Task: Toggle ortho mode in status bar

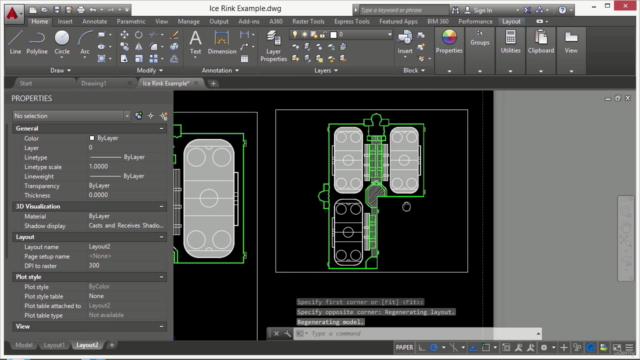Action: 422,347
